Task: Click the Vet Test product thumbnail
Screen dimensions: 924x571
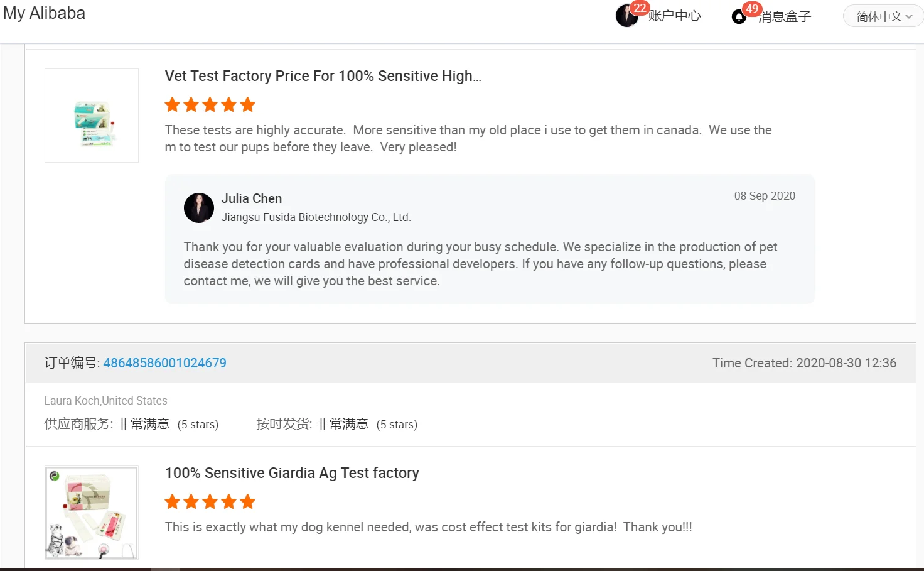Action: pos(92,116)
